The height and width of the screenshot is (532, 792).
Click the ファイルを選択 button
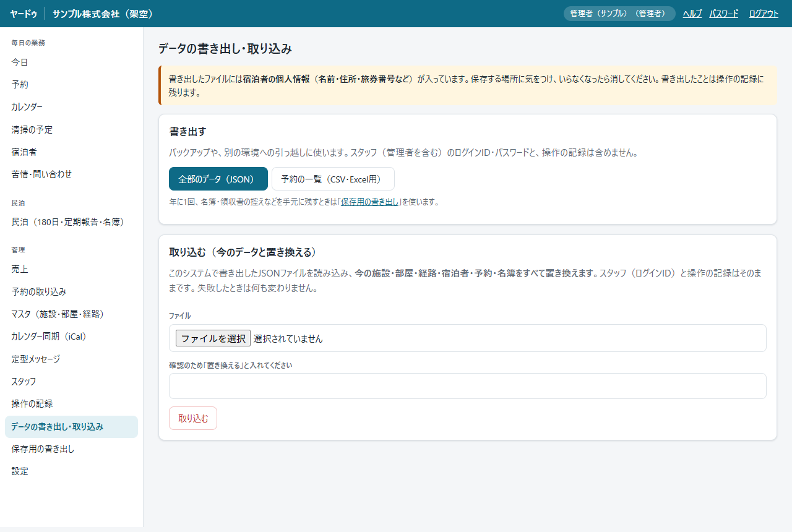click(x=213, y=338)
